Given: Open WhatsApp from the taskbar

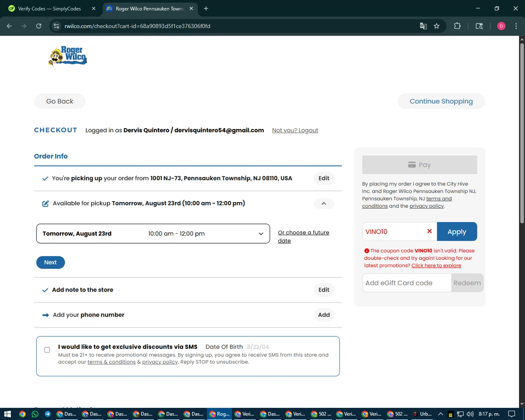Looking at the screenshot, I should click(35, 414).
